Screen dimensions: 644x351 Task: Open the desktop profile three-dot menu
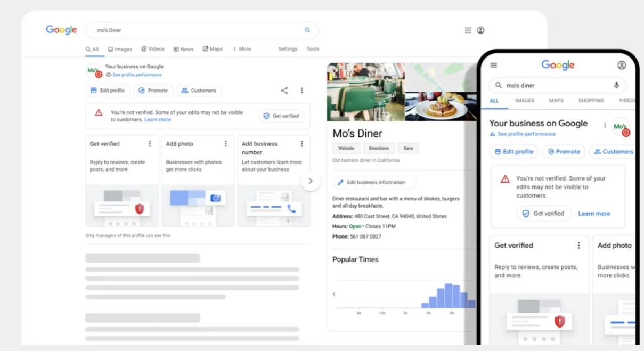(301, 91)
